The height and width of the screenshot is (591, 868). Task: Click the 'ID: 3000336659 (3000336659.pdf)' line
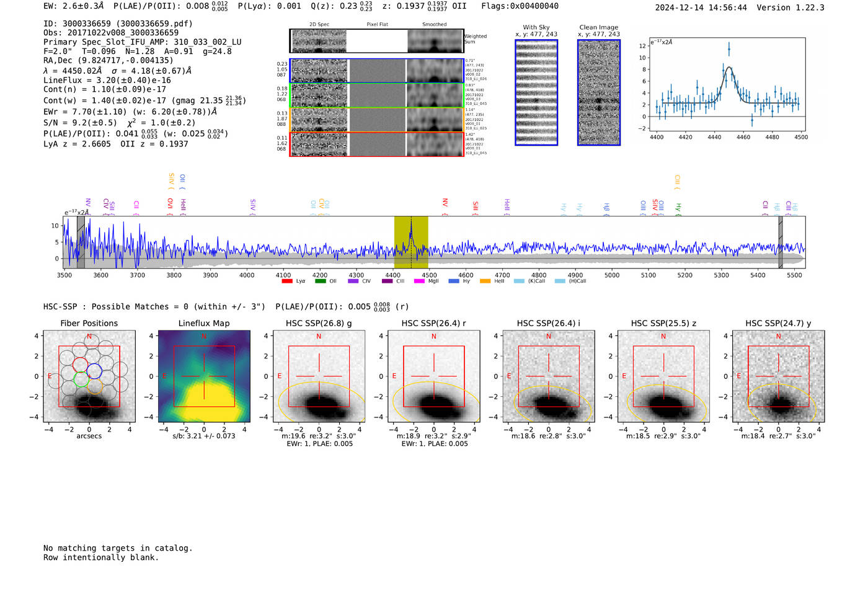118,24
